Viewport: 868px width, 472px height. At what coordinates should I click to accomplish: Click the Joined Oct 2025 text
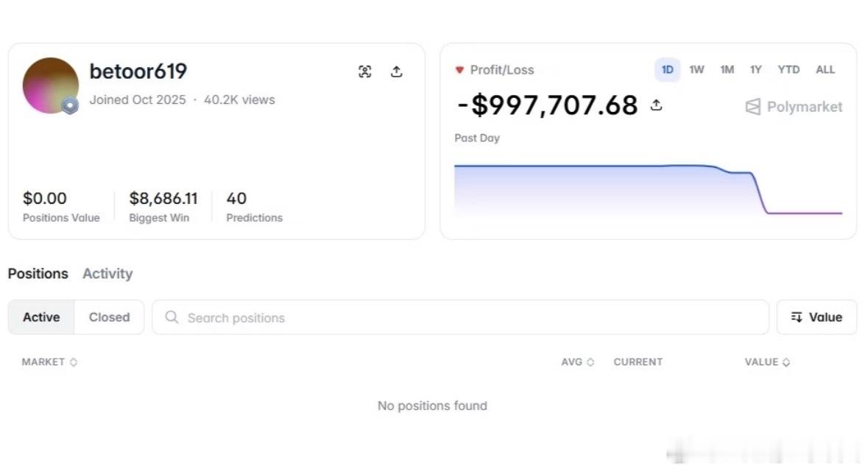tap(137, 99)
